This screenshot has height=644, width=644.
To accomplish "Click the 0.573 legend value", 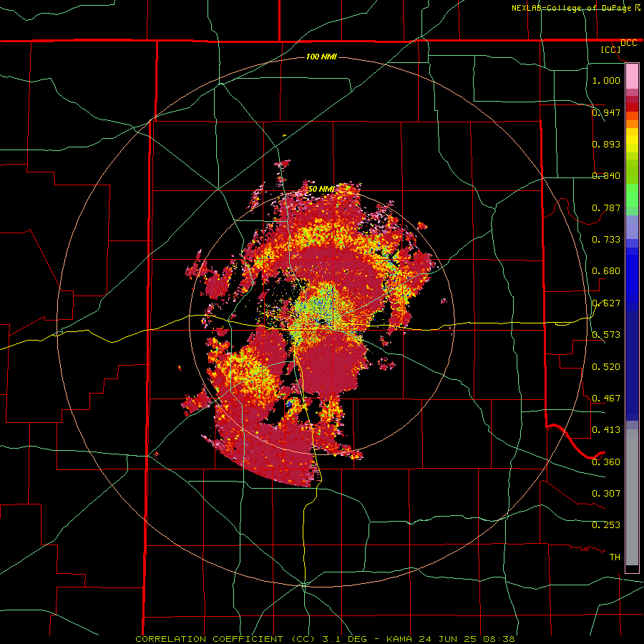I will point(606,334).
